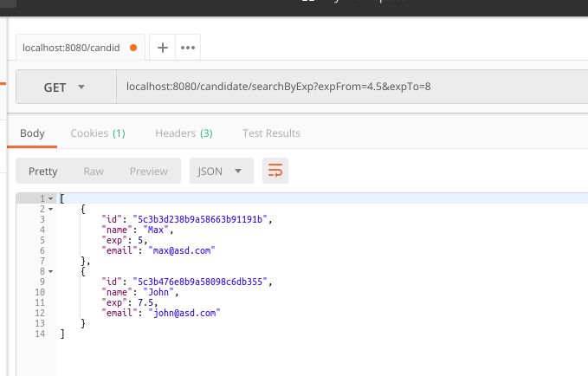Viewport: 588px width, 376px height.
Task: Open the GET method dropdown
Action: coord(66,87)
